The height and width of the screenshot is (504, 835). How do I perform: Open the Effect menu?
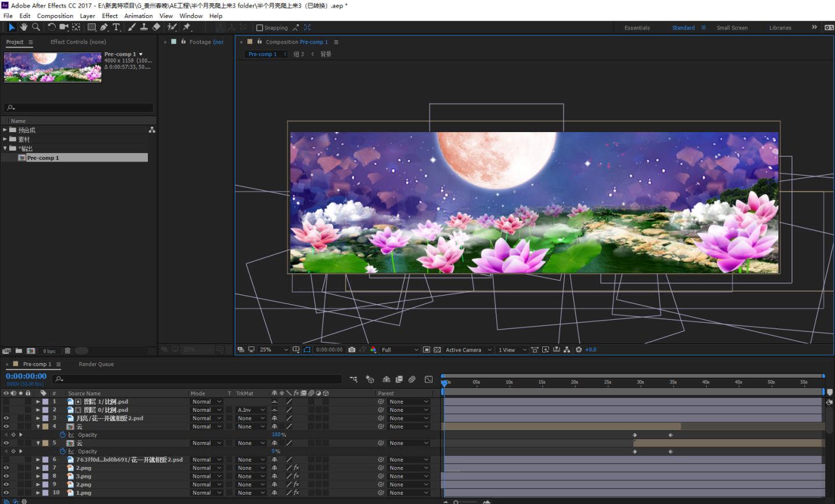pos(110,16)
